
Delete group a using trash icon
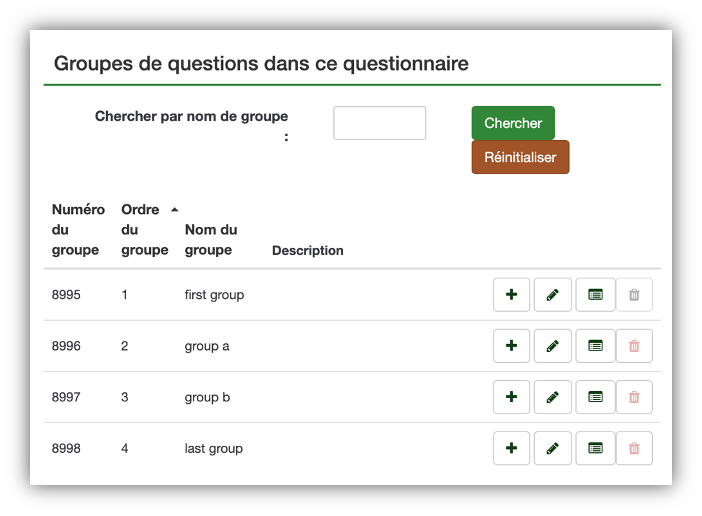[634, 346]
